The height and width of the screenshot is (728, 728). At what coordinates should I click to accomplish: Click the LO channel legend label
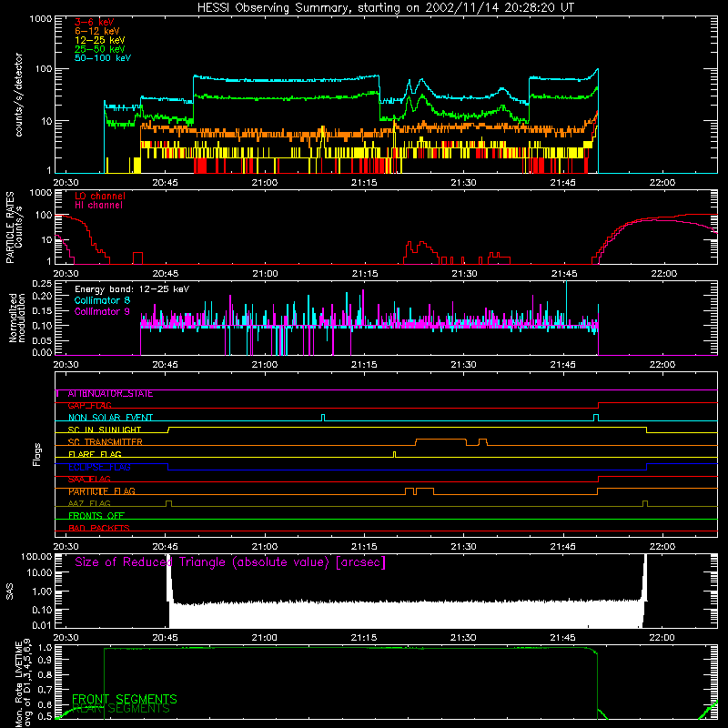coord(100,196)
